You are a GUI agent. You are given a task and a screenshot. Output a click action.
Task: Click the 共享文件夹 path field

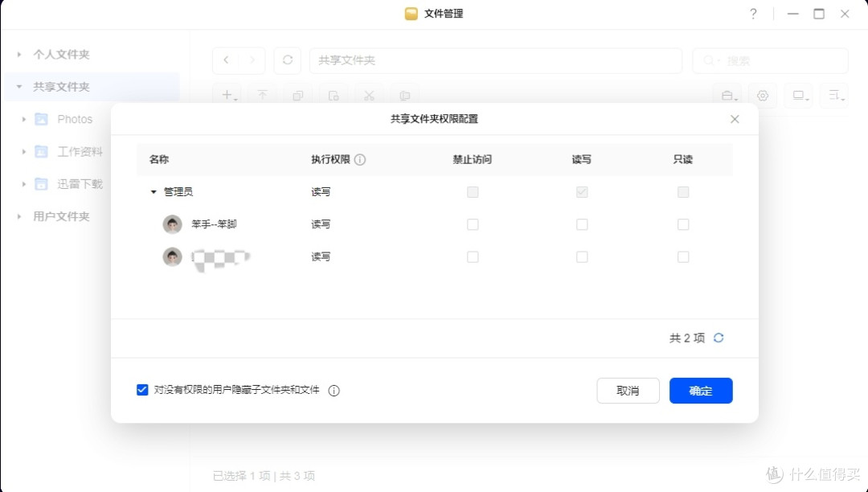[x=495, y=60]
